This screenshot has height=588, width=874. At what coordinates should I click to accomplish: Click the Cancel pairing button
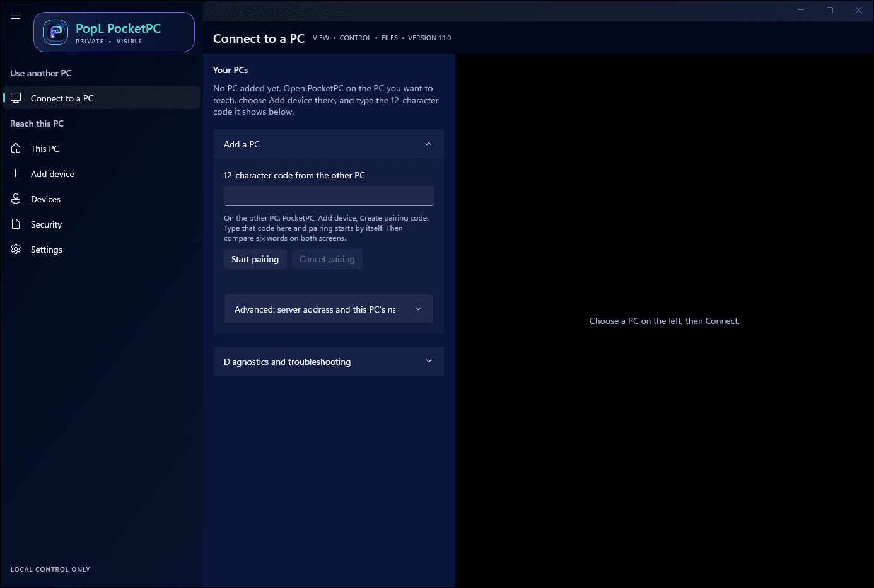[327, 259]
